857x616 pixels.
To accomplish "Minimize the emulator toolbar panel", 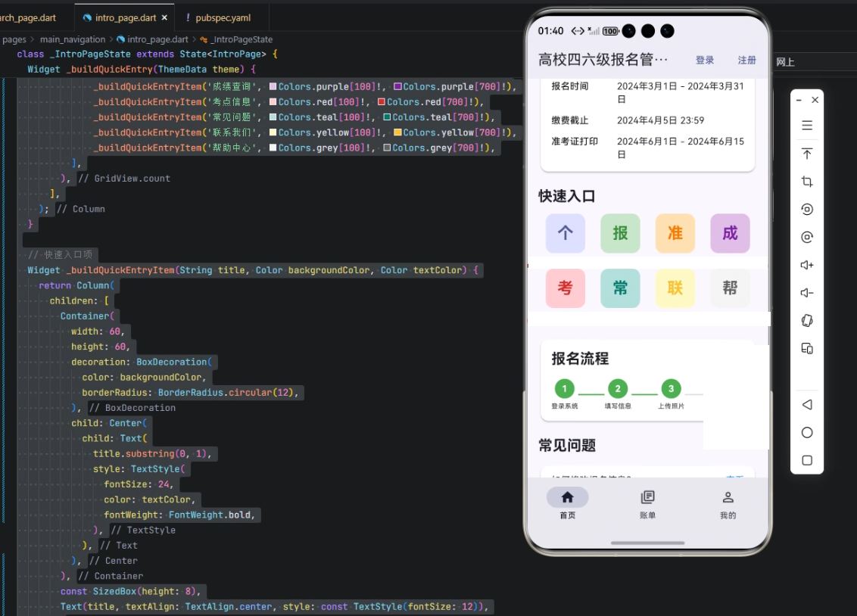I will (x=799, y=100).
